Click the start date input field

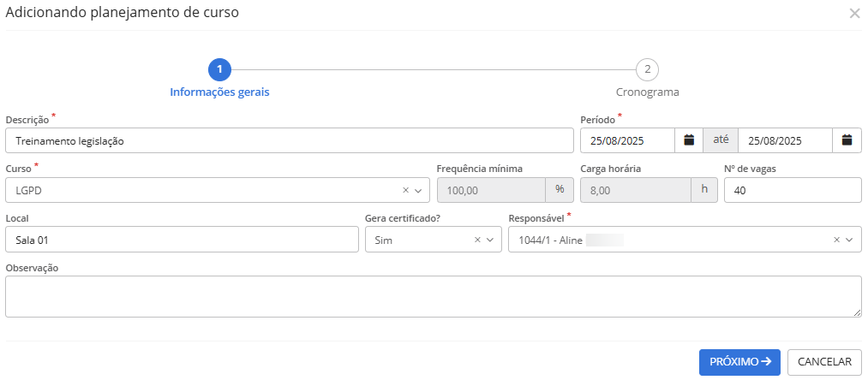(x=626, y=140)
